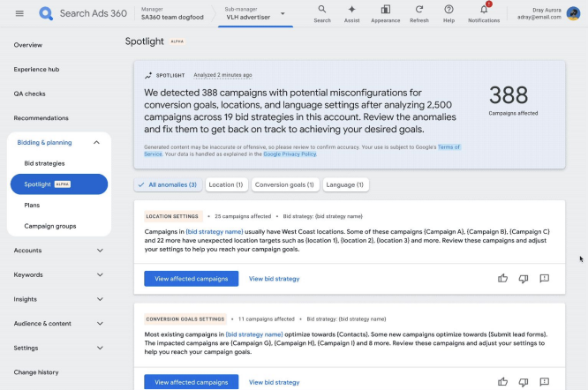
Task: Thumbs up the Location Settings anomaly
Action: 502,278
